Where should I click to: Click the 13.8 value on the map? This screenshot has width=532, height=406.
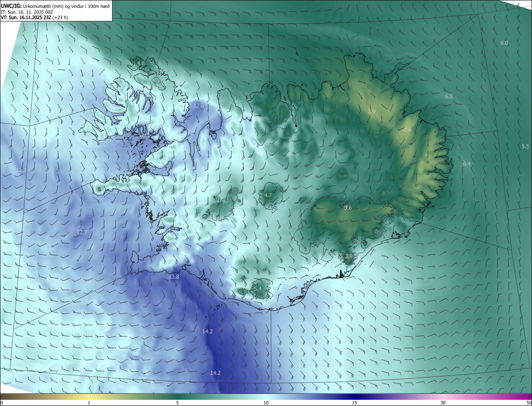click(174, 277)
